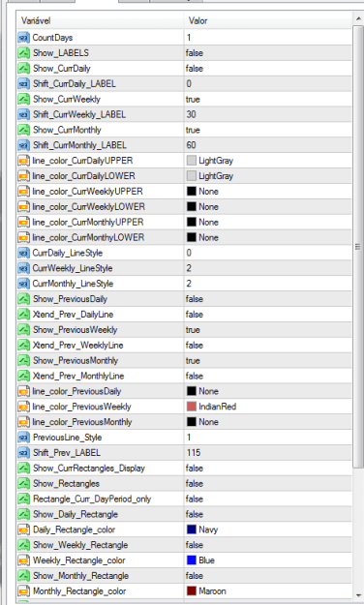This screenshot has width=364, height=605.
Task: Click the integer icon beside Shift_CurrMonthly_LABEL
Action: pos(23,145)
